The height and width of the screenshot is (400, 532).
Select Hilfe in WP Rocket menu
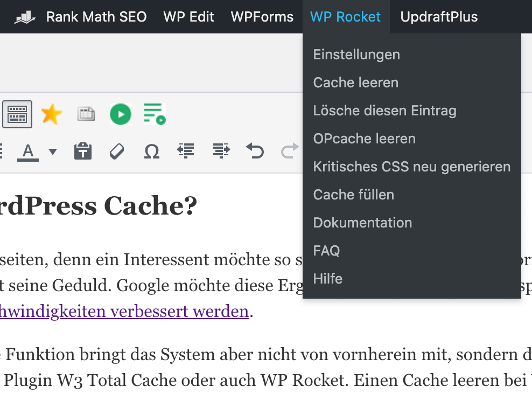[x=411, y=279]
